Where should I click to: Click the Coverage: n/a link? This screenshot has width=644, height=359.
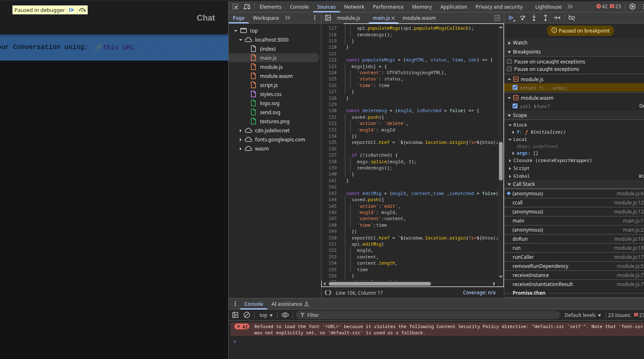click(479, 293)
